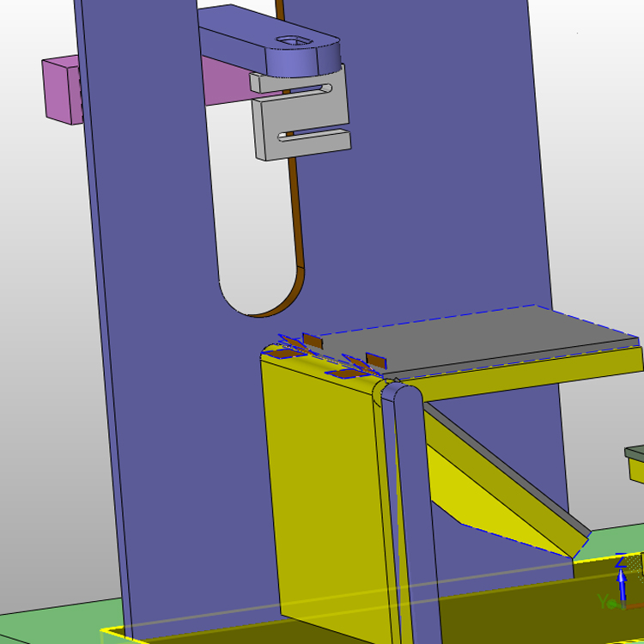Select the purple rounded vertical bar

(x=410, y=509)
